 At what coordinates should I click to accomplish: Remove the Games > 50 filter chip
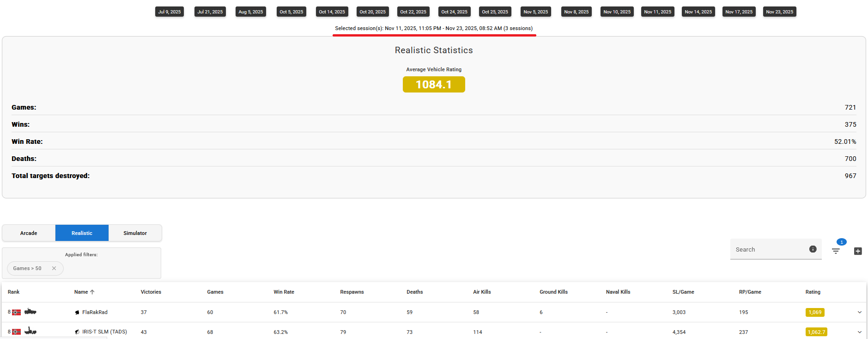click(x=54, y=268)
